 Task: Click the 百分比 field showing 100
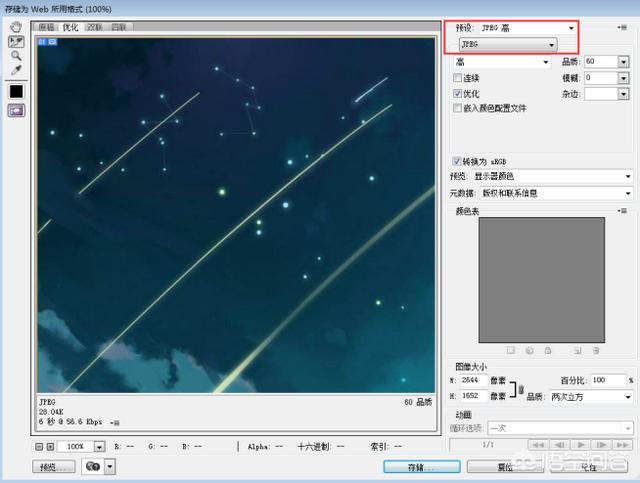[x=608, y=380]
